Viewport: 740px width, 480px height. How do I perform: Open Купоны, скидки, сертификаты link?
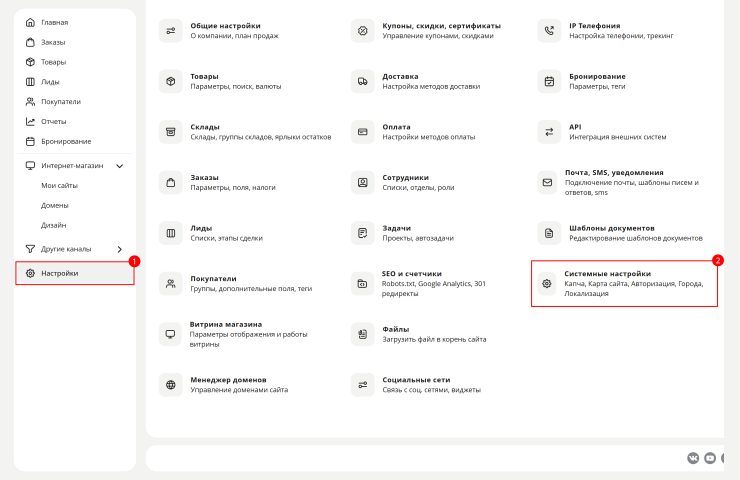[x=441, y=26]
